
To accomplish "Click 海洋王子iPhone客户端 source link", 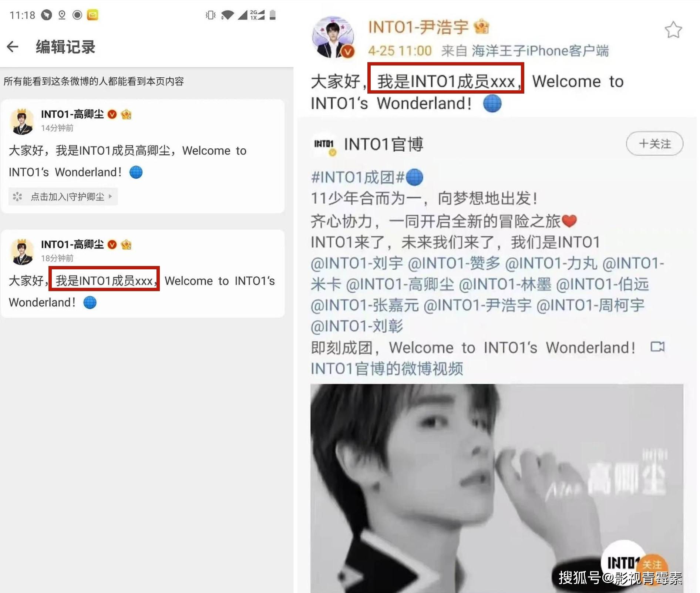I will click(x=540, y=51).
